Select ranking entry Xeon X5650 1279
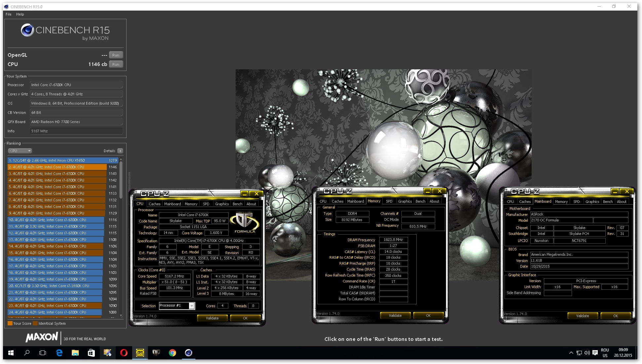Screen dimensions: 642x364 62,160
